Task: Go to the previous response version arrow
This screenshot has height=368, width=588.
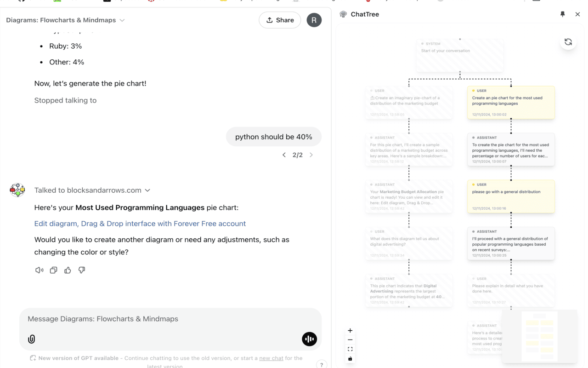Action: point(284,155)
